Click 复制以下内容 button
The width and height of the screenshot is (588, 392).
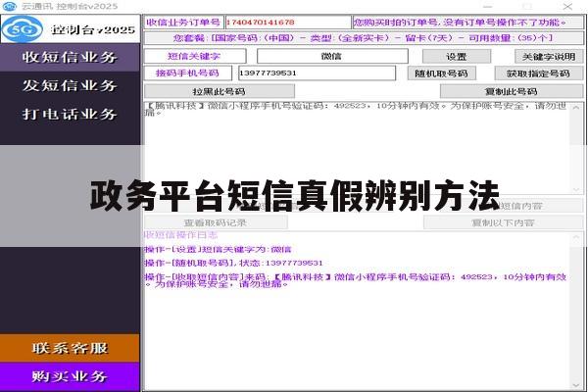(x=504, y=222)
